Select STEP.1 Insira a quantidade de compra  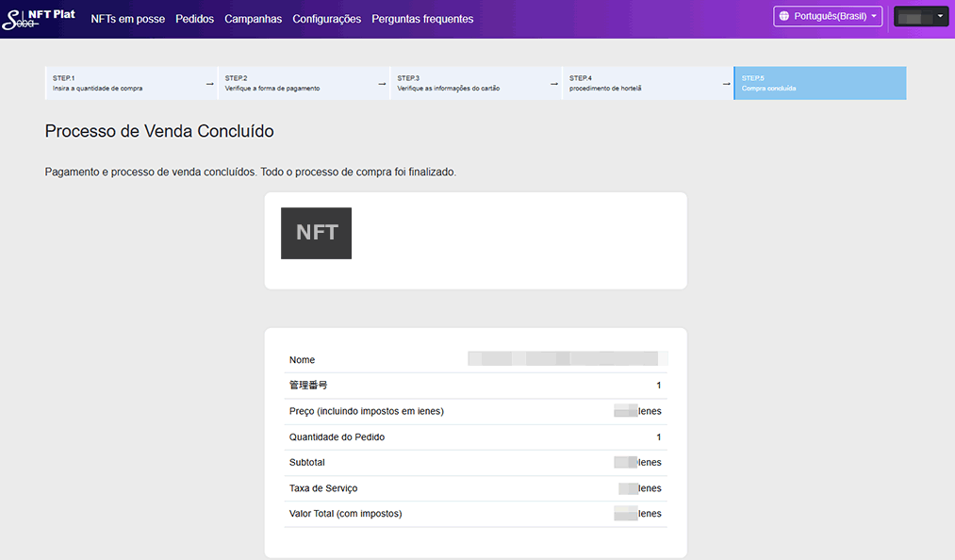coord(123,83)
